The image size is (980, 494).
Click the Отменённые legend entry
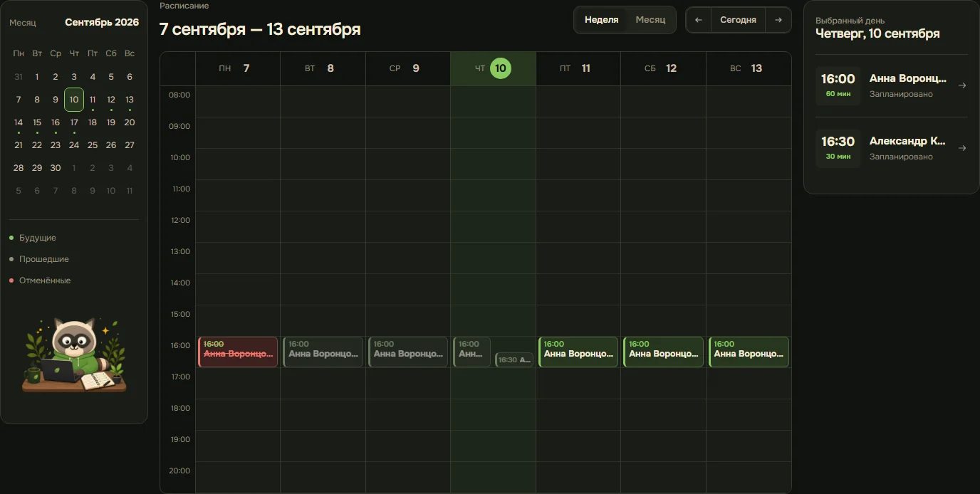(x=40, y=280)
